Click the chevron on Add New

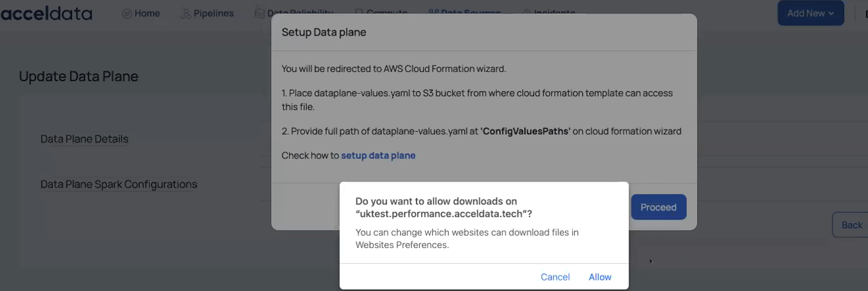click(831, 13)
